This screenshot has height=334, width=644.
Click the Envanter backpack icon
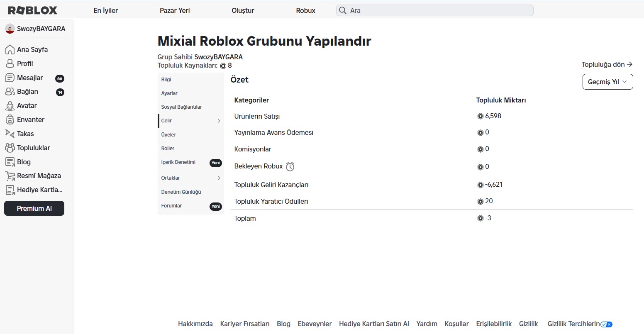point(10,120)
